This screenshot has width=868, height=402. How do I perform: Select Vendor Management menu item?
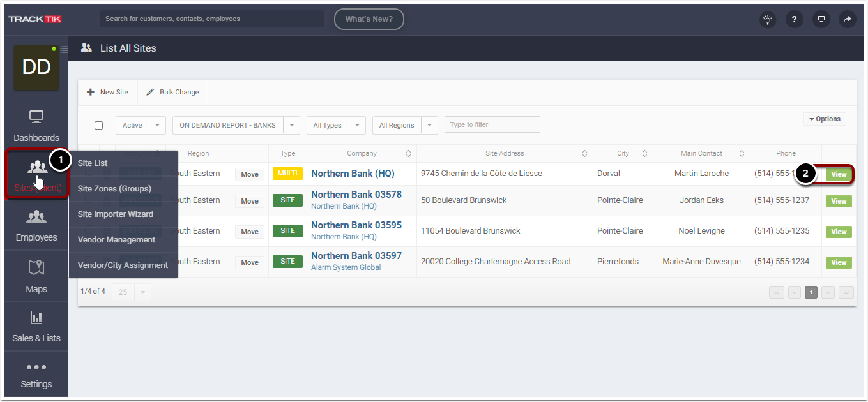116,240
